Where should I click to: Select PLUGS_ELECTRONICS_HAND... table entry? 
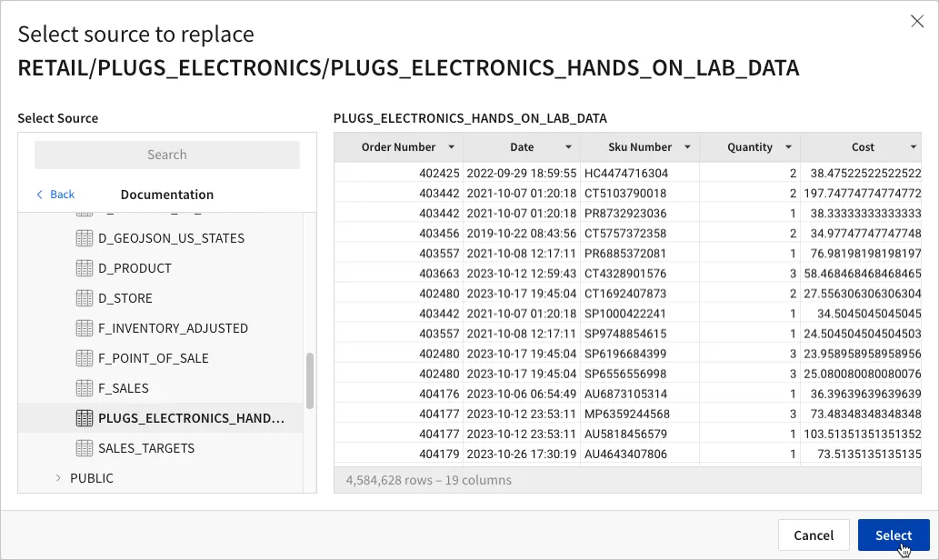point(161,418)
